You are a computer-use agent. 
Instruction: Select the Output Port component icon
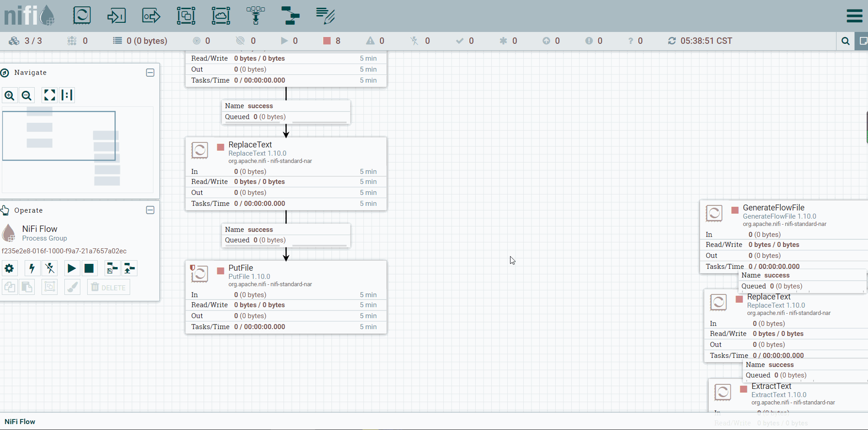point(151,16)
